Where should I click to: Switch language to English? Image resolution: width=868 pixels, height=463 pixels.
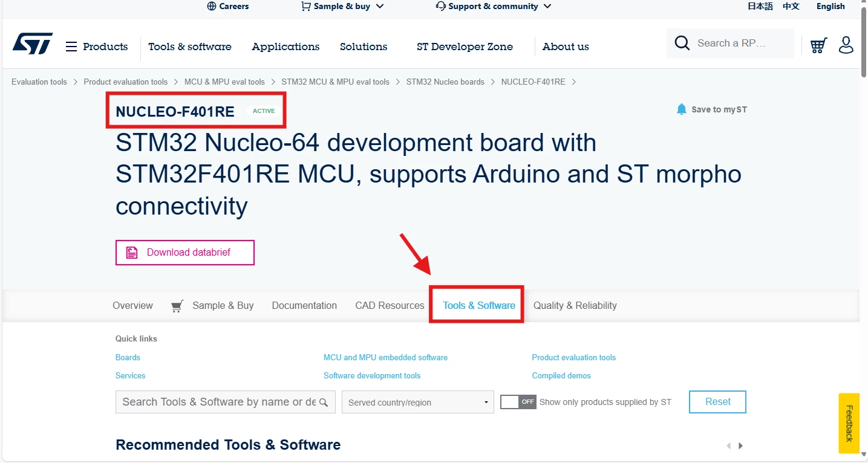(x=830, y=6)
